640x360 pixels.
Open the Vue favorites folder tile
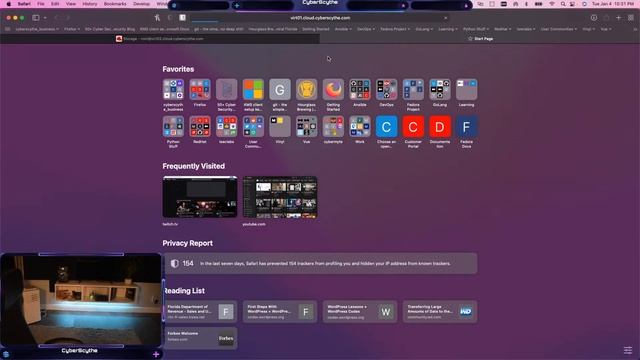point(307,127)
